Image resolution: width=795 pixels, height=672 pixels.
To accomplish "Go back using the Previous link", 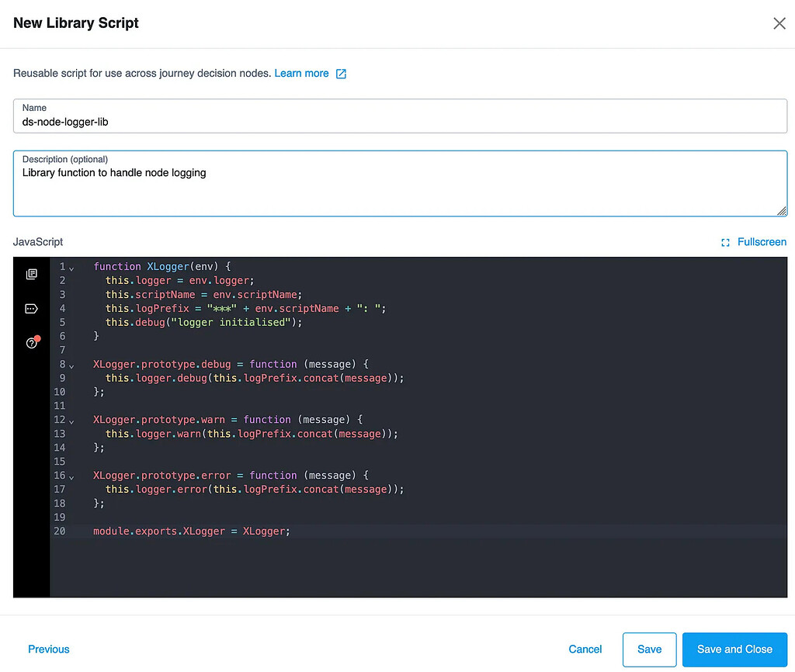I will (x=48, y=649).
